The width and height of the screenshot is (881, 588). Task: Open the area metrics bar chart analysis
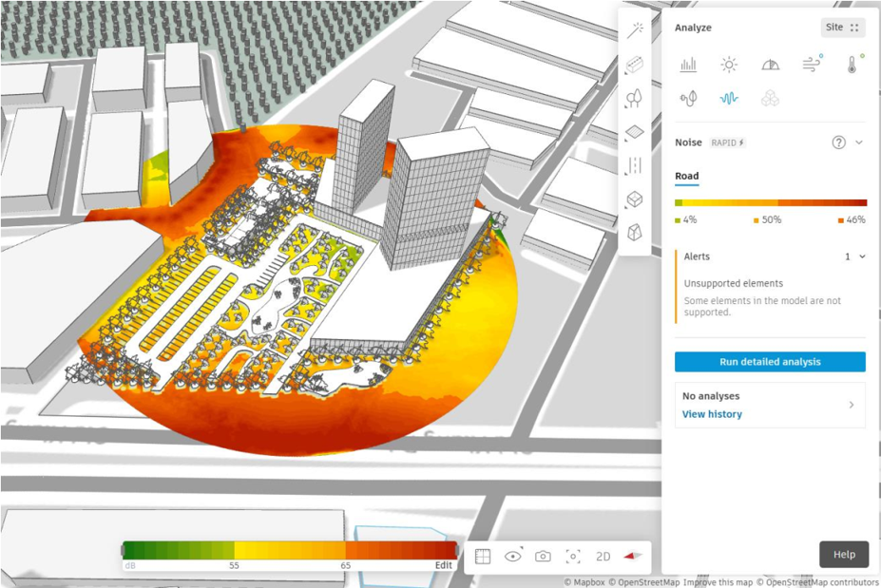point(688,65)
